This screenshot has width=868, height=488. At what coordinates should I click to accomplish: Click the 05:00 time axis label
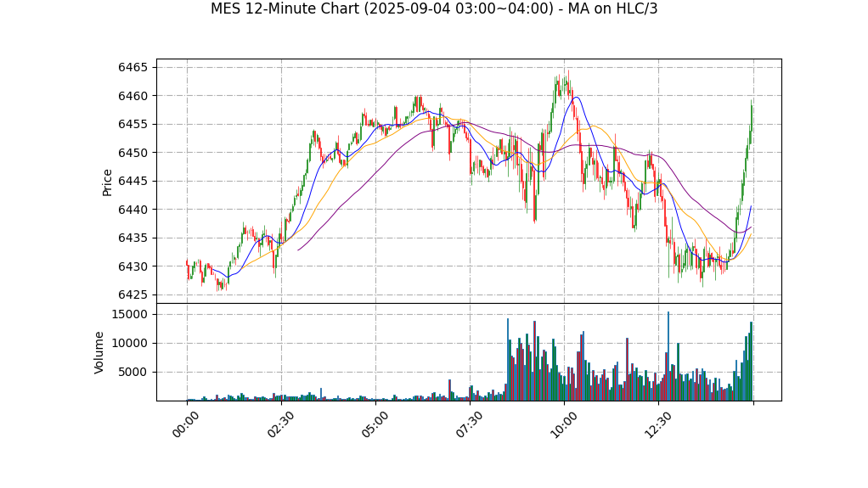[x=374, y=425]
